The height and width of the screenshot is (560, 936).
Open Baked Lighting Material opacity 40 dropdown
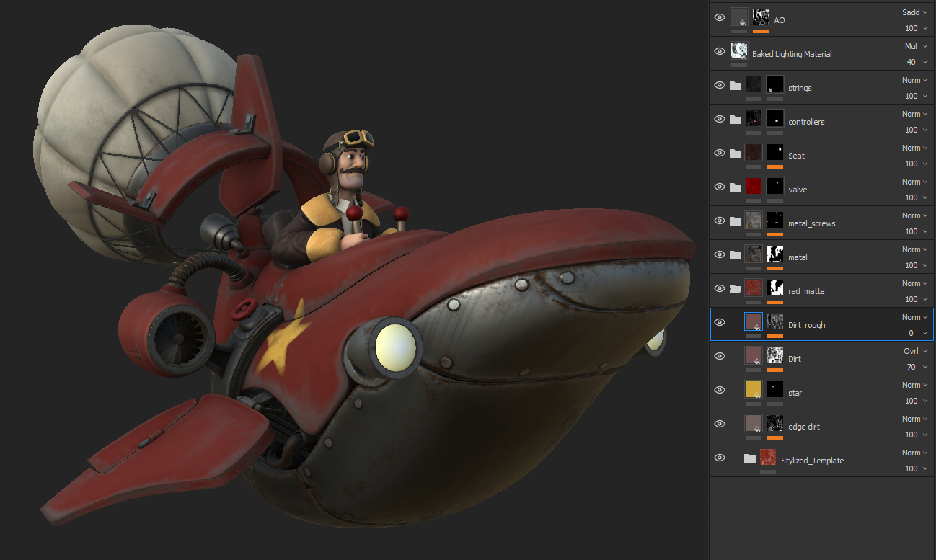[916, 62]
